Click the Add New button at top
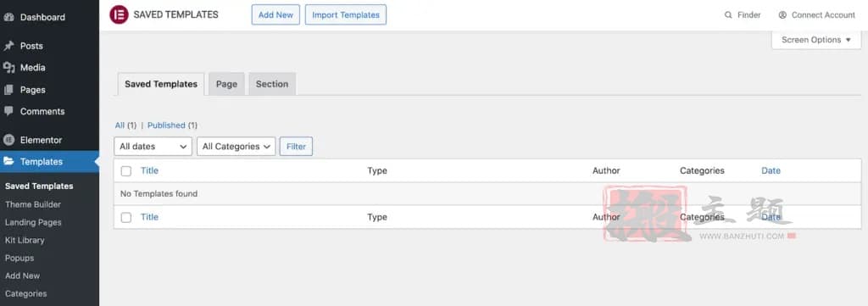The width and height of the screenshot is (868, 306). [x=275, y=15]
